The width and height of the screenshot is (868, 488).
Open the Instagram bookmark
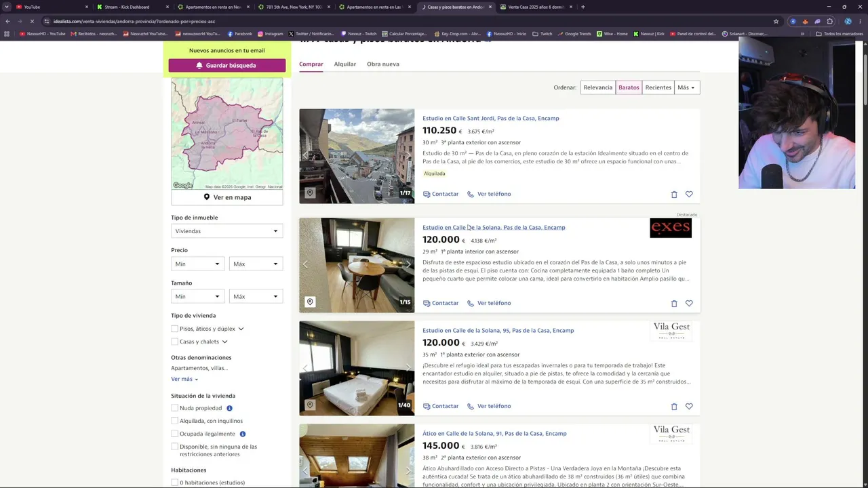coord(270,34)
